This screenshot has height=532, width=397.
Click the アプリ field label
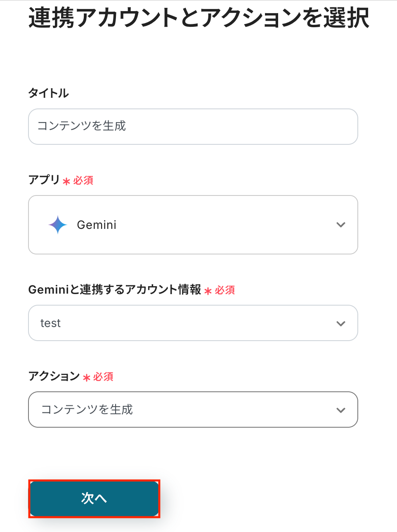click(x=44, y=180)
